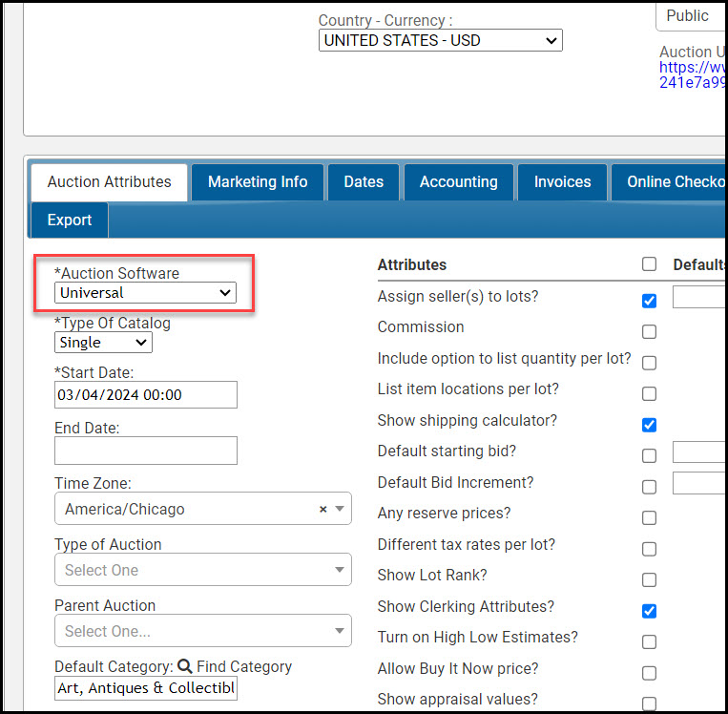Screen dimensions: 728x714
Task: Click the Find Category magnifier icon
Action: pyautogui.click(x=184, y=667)
